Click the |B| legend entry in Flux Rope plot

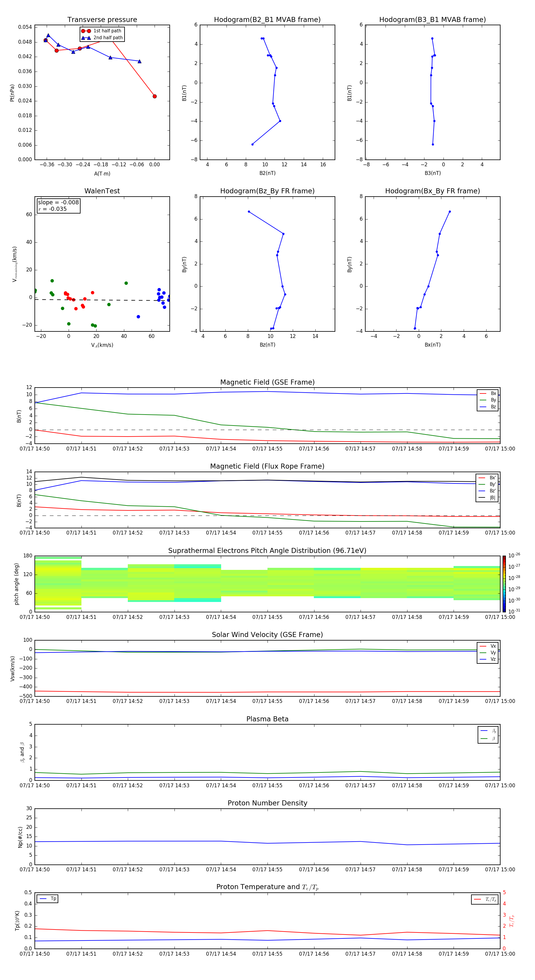(487, 498)
